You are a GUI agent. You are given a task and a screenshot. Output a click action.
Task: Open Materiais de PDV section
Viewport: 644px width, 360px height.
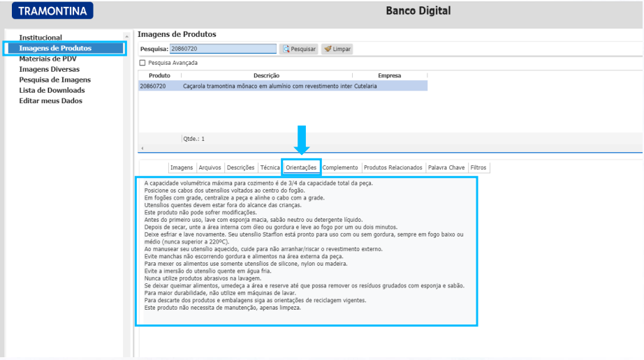[x=47, y=59]
